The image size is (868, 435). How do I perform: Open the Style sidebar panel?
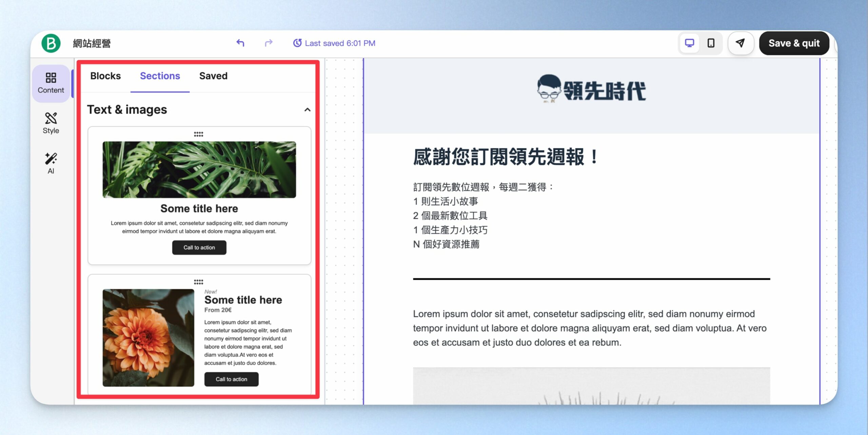point(51,123)
